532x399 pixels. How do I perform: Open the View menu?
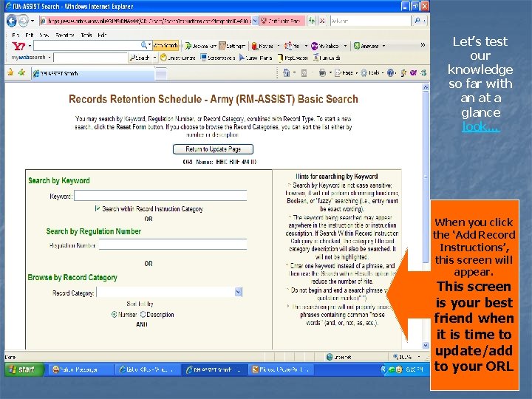44,35
